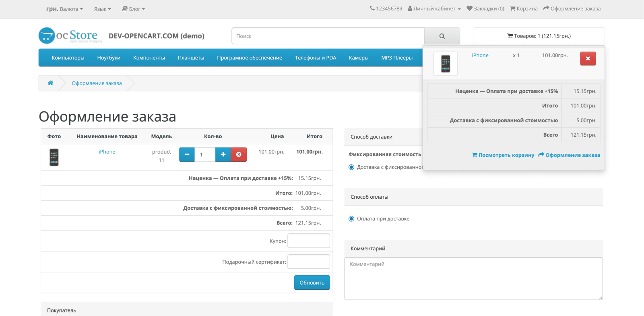644x316 pixels.
Task: Open the Компоненты category menu
Action: [x=149, y=58]
